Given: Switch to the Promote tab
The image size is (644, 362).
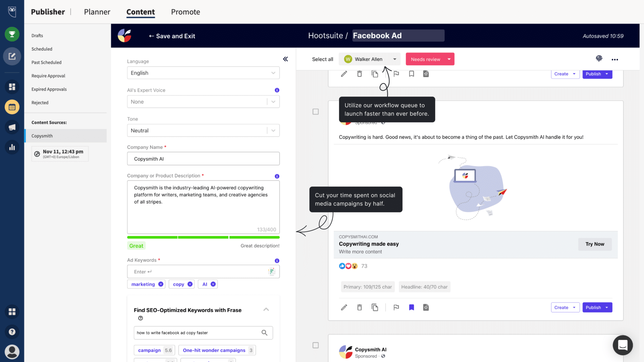Looking at the screenshot, I should point(185,12).
